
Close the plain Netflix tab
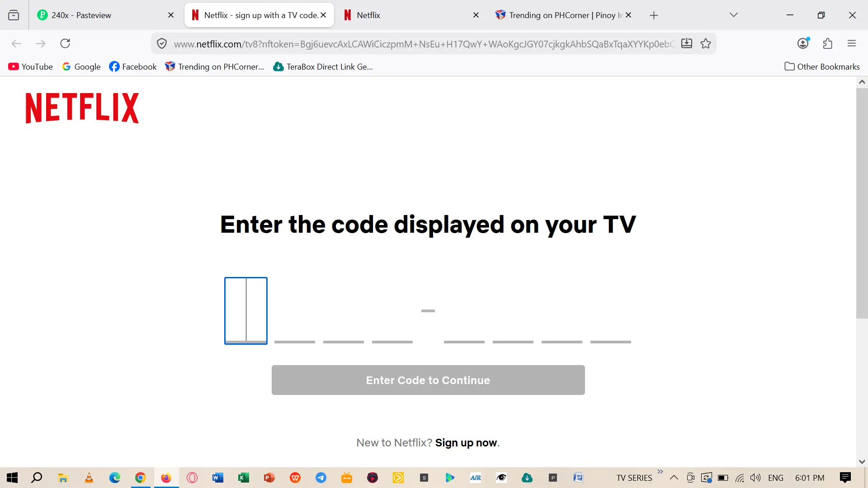[x=476, y=15]
